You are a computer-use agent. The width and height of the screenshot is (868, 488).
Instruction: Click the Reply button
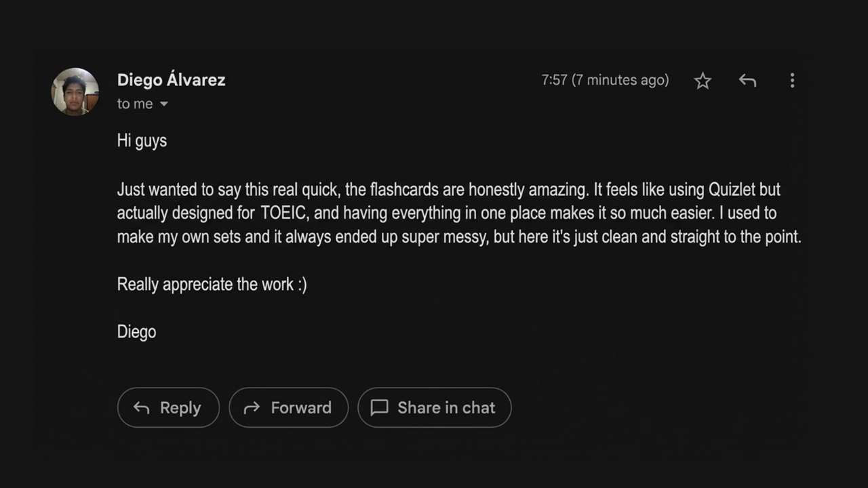pos(168,407)
